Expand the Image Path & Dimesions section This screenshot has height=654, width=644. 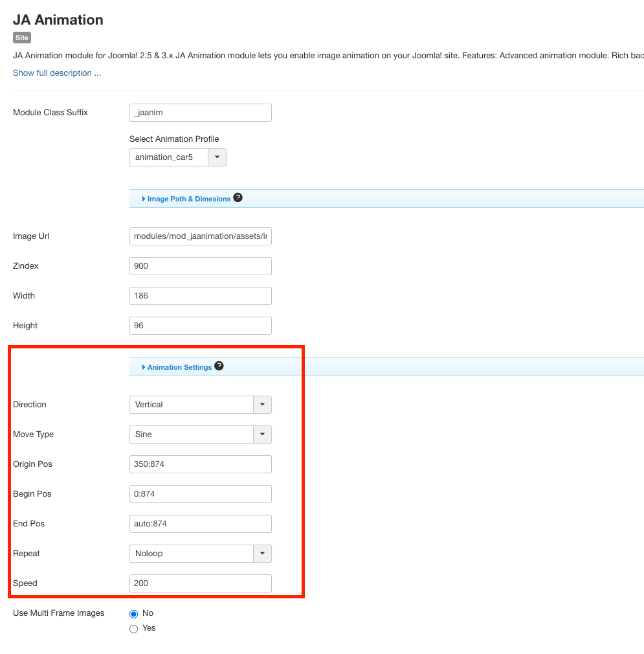188,199
